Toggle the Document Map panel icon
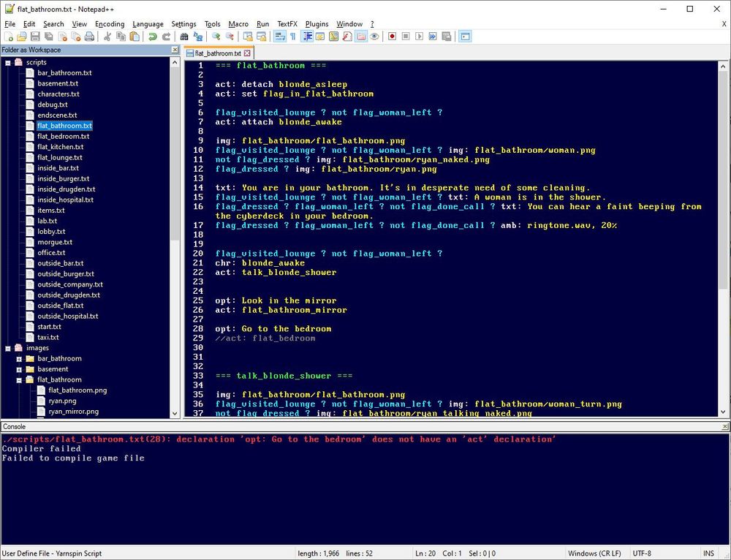 pos(334,37)
